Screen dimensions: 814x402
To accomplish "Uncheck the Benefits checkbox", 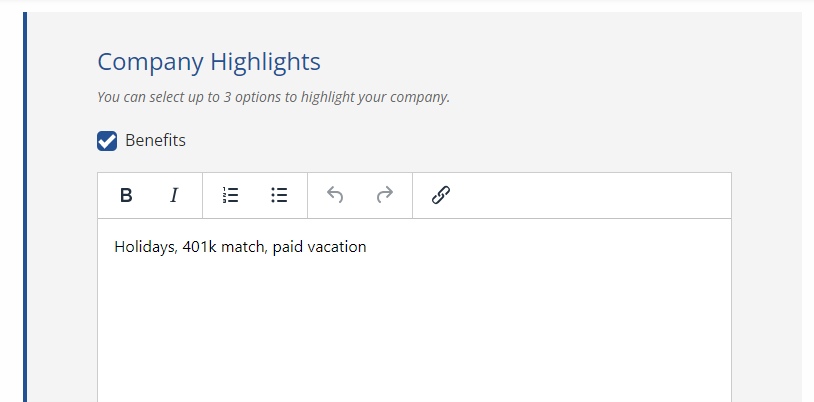I will tap(107, 141).
